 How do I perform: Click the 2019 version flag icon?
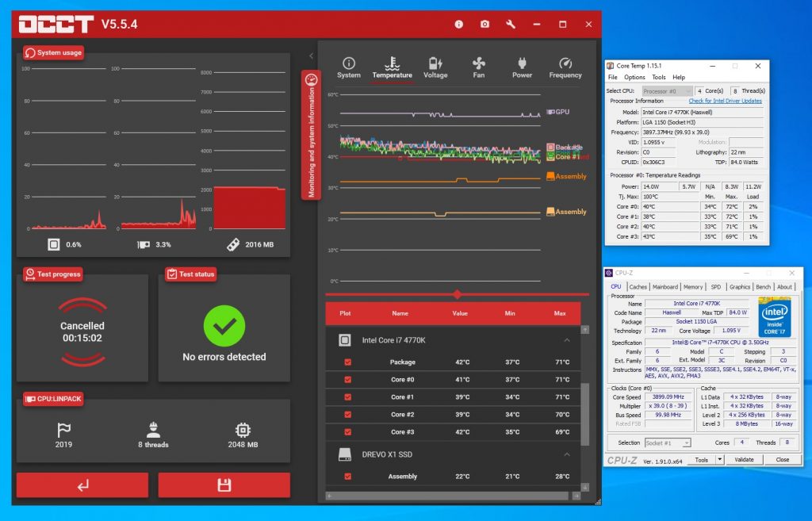63,430
